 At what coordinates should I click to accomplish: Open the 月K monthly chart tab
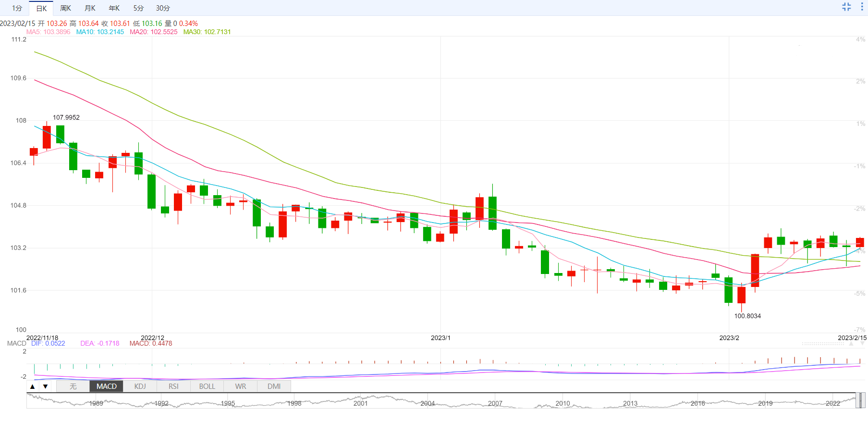(x=90, y=8)
